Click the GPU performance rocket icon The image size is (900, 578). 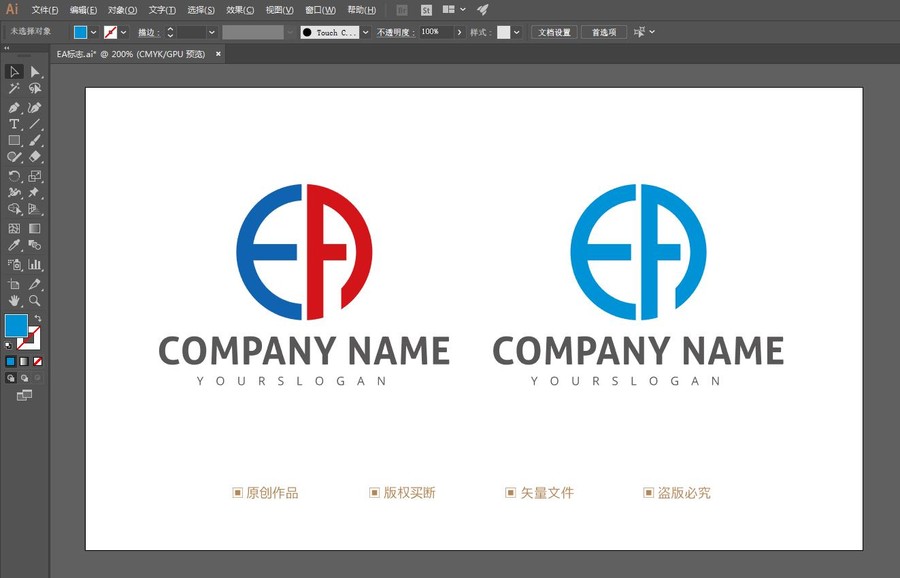click(x=483, y=10)
